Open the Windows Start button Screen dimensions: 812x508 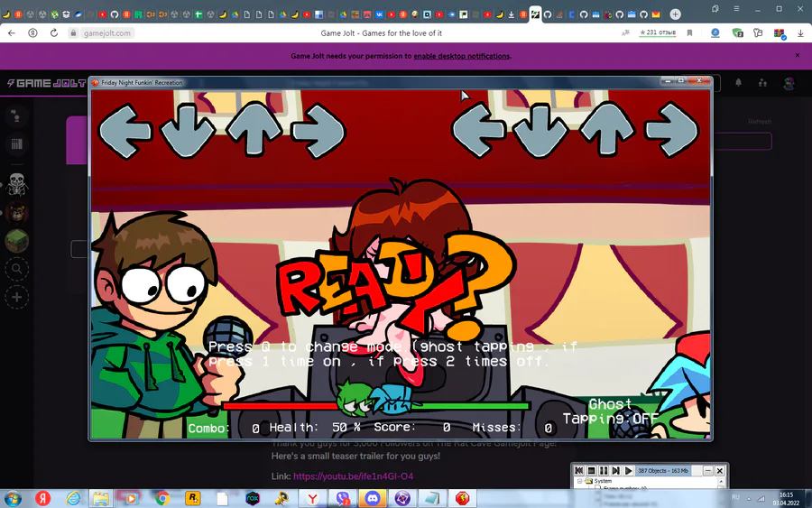13,499
